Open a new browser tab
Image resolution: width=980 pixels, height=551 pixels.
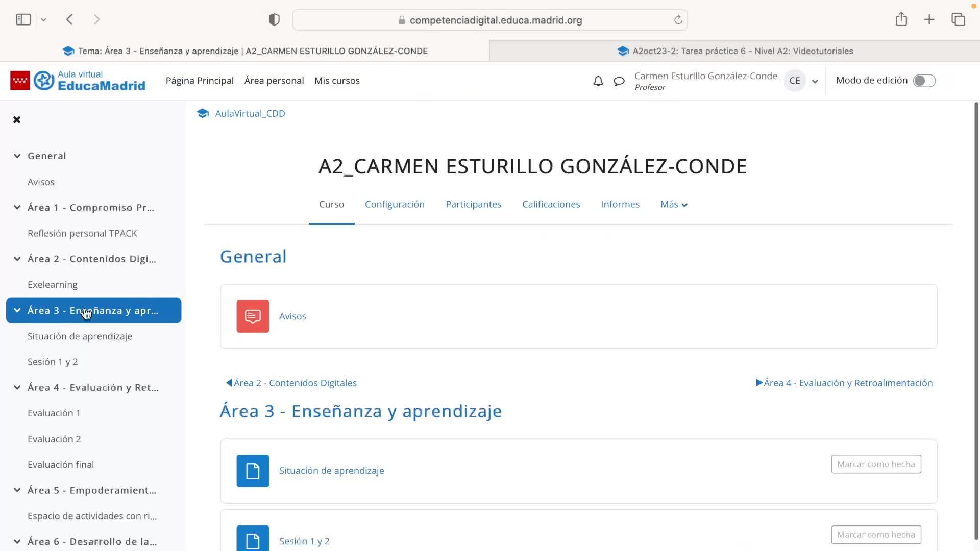tap(929, 20)
